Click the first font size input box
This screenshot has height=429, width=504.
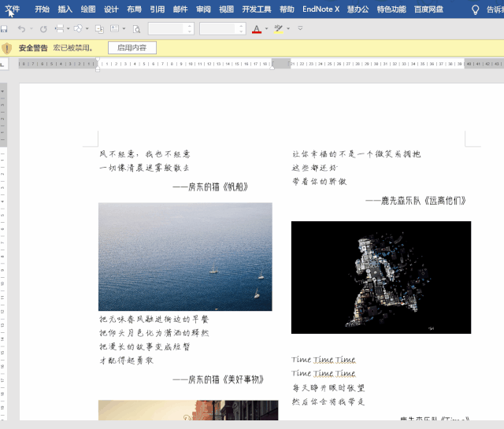pyautogui.click(x=166, y=28)
